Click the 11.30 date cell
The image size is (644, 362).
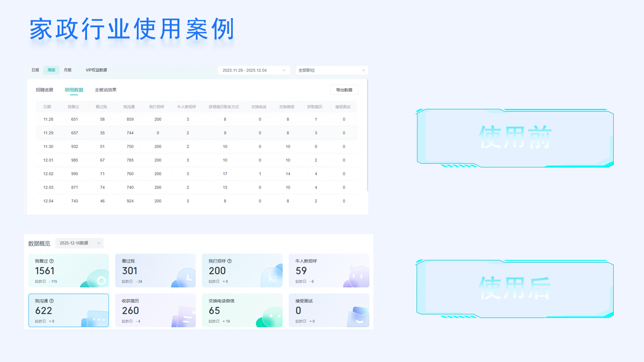48,147
